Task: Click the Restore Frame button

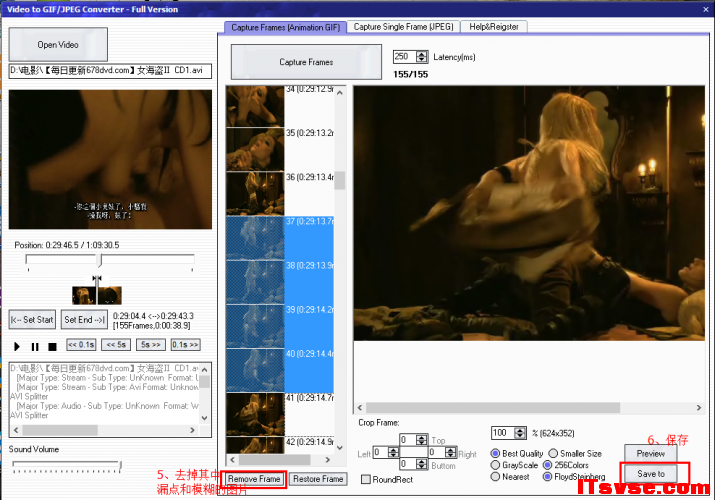Action: point(318,479)
